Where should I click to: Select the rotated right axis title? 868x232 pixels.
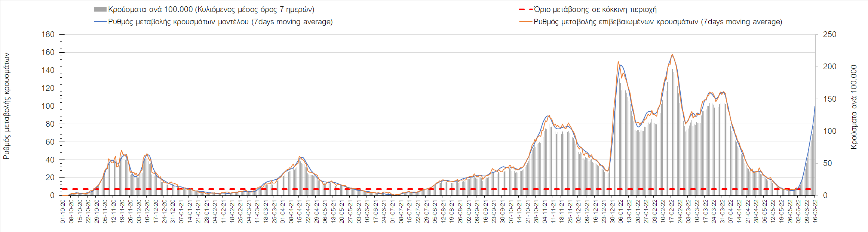tap(854, 108)
